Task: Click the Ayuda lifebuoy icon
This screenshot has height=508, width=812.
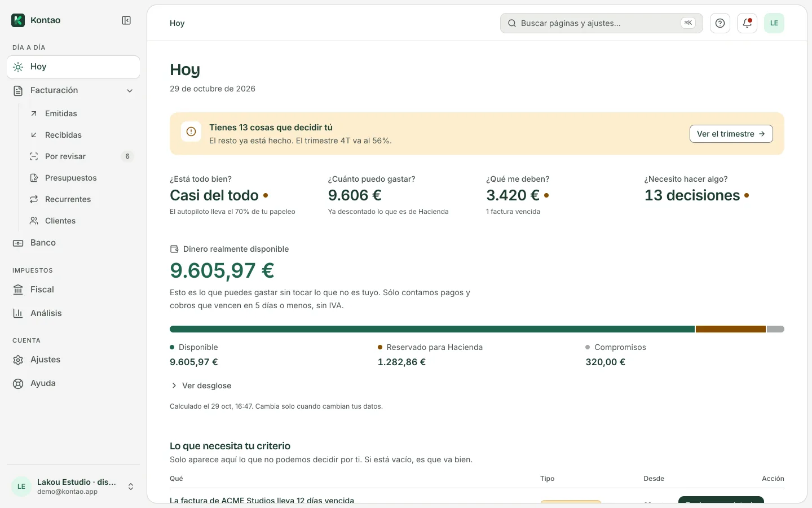Action: click(x=18, y=383)
